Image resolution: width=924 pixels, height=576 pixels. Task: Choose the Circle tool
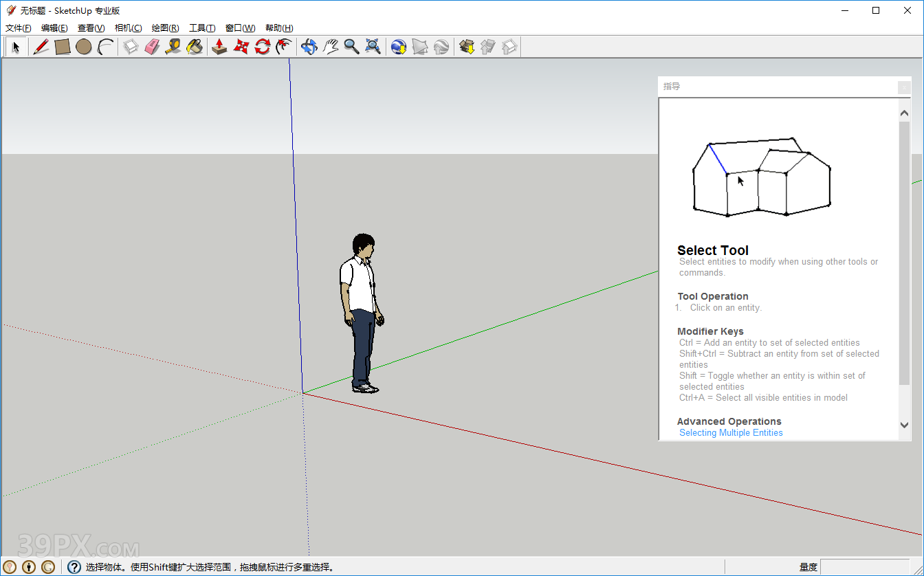pos(84,47)
